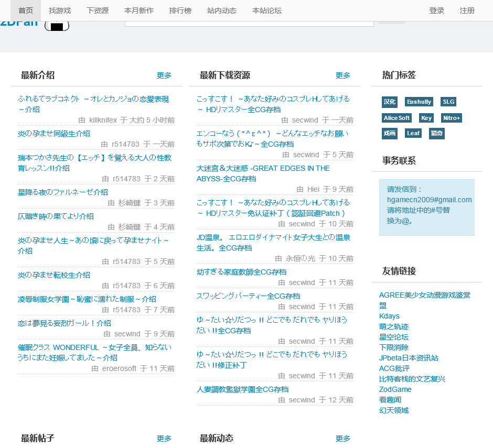
Task: Select the 汉化 tag
Action: pos(390,102)
